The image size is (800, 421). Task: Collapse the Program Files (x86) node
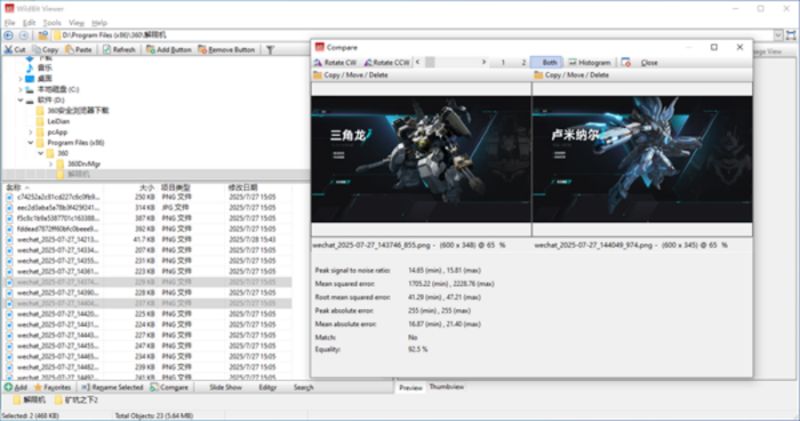coord(31,143)
